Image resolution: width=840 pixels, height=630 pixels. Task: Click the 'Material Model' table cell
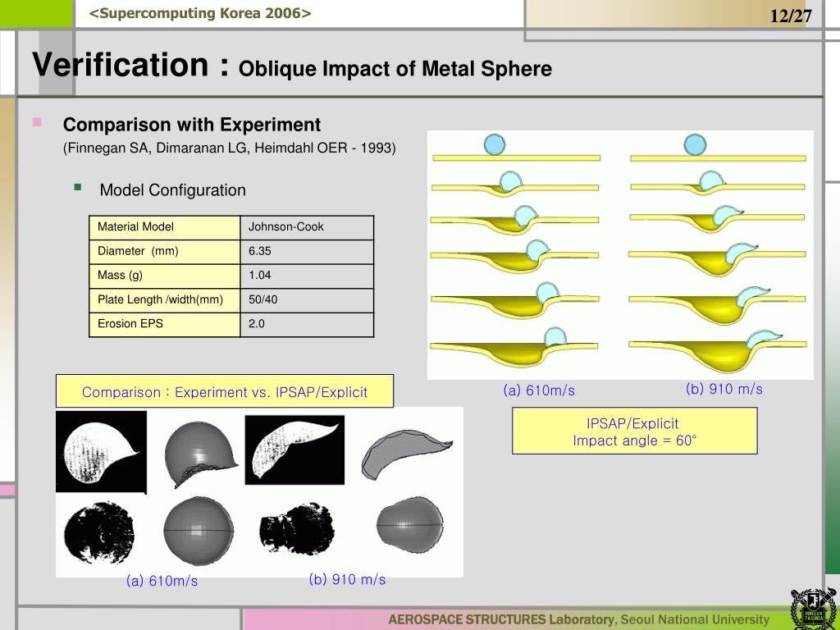tap(164, 227)
